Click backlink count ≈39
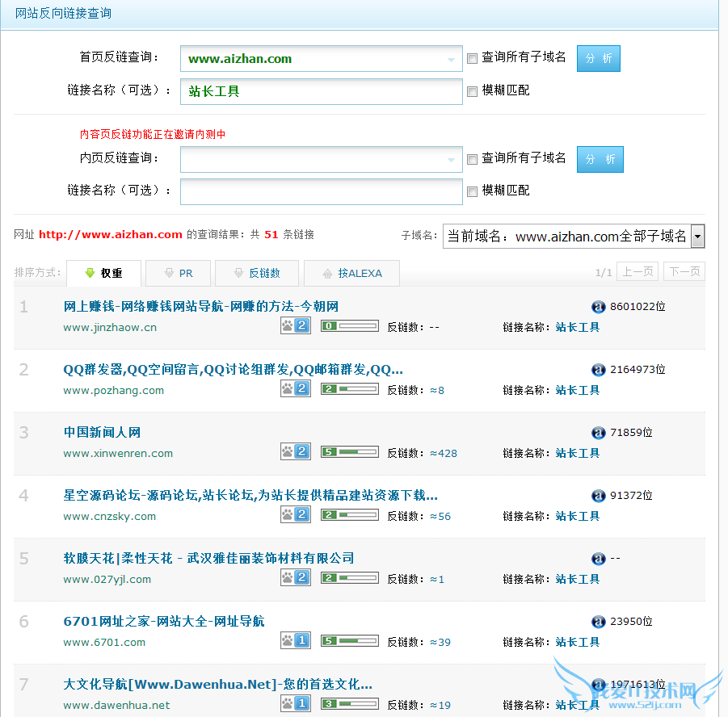 440,643
